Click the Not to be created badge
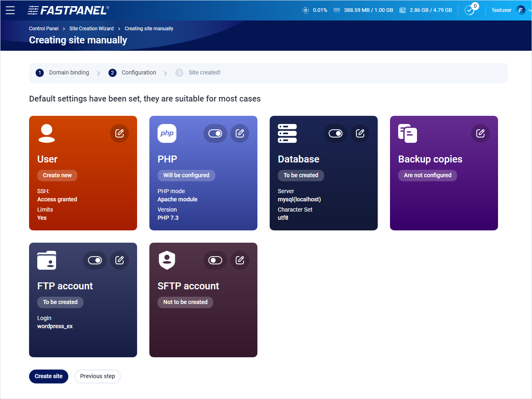Viewport: 532px width, 399px height. [185, 302]
